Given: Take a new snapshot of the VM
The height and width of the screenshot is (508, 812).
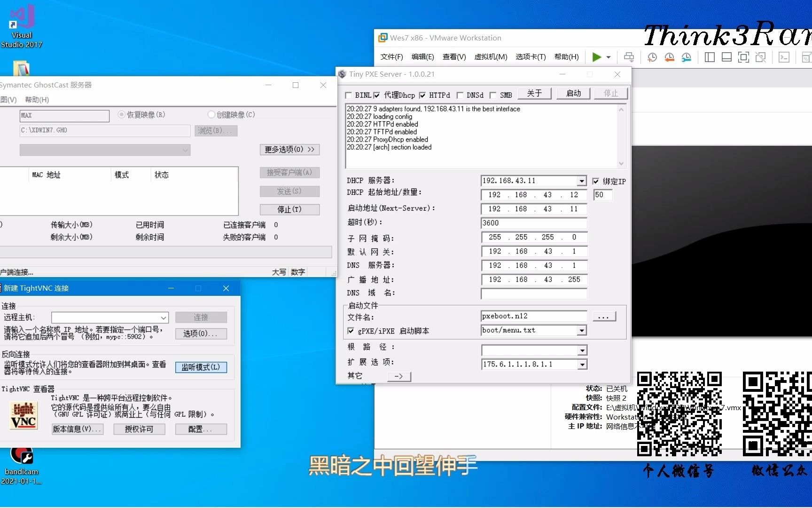Looking at the screenshot, I should tap(651, 57).
